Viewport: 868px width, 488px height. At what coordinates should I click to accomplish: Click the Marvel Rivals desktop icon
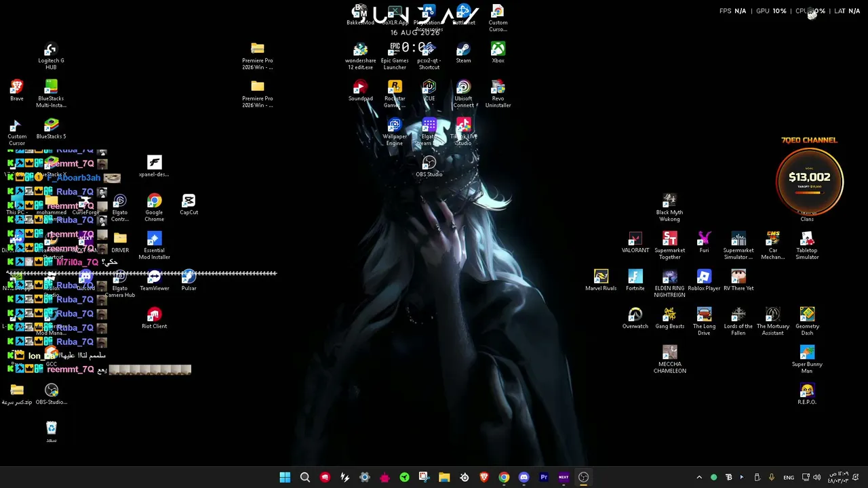(601, 281)
